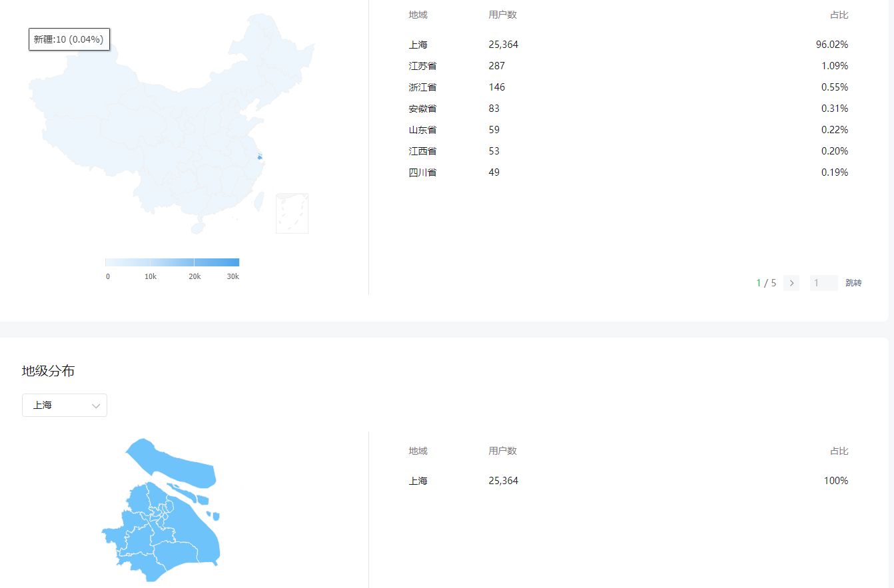Click the 53 user count cell
This screenshot has width=894, height=588.
494,151
